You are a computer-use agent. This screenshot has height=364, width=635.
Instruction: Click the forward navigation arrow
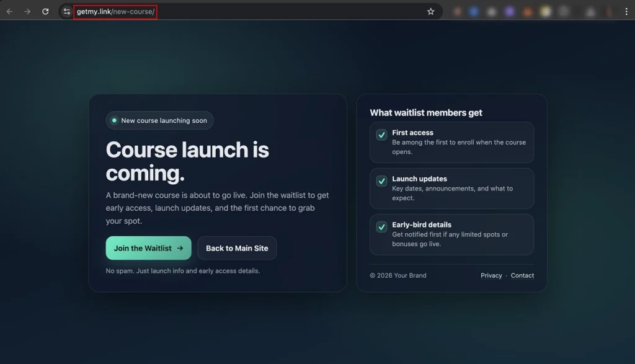point(27,11)
